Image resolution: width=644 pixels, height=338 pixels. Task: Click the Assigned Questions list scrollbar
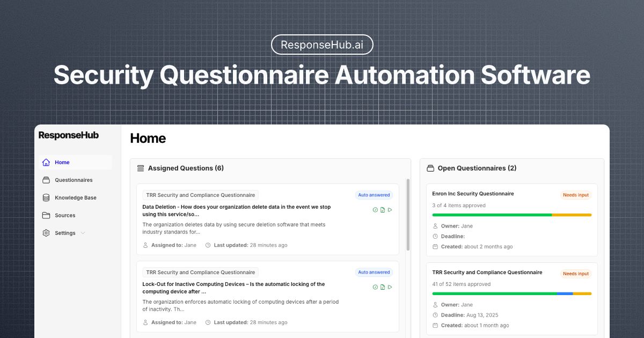pyautogui.click(x=408, y=215)
